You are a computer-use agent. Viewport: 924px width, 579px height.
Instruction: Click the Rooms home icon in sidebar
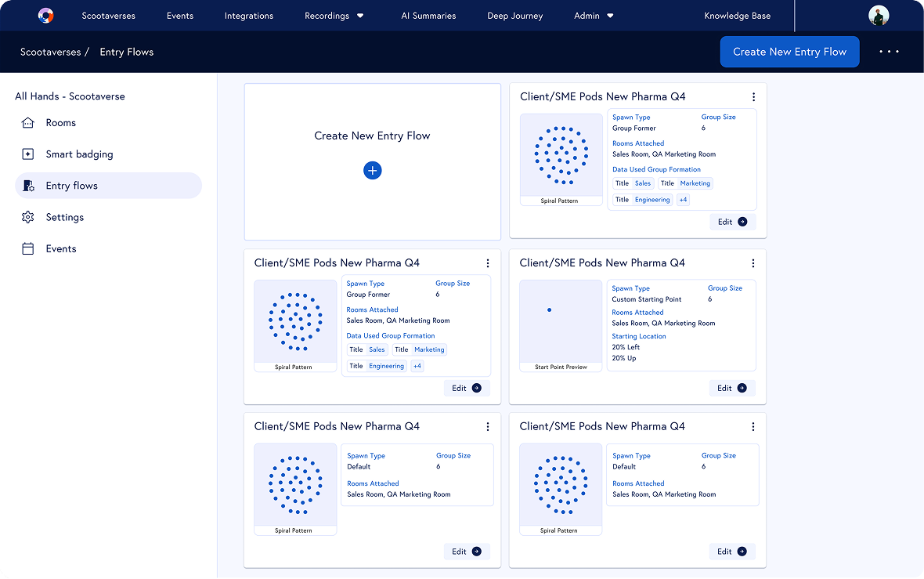[28, 123]
